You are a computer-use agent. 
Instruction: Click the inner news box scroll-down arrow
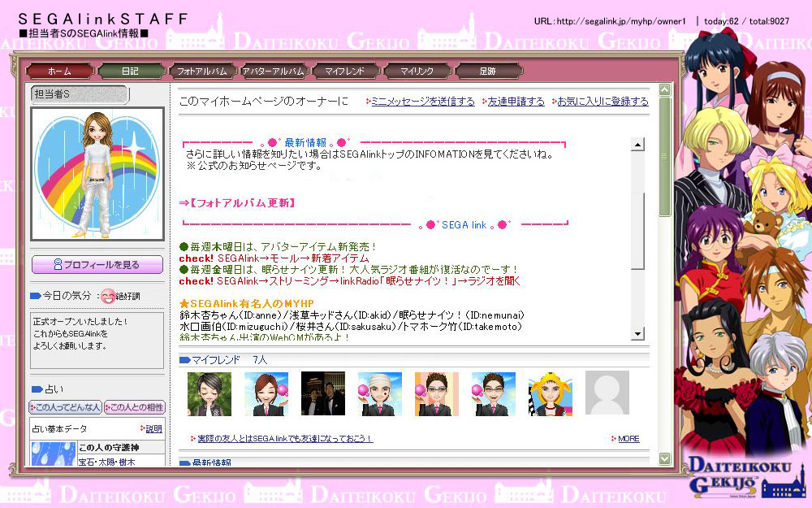pyautogui.click(x=637, y=333)
